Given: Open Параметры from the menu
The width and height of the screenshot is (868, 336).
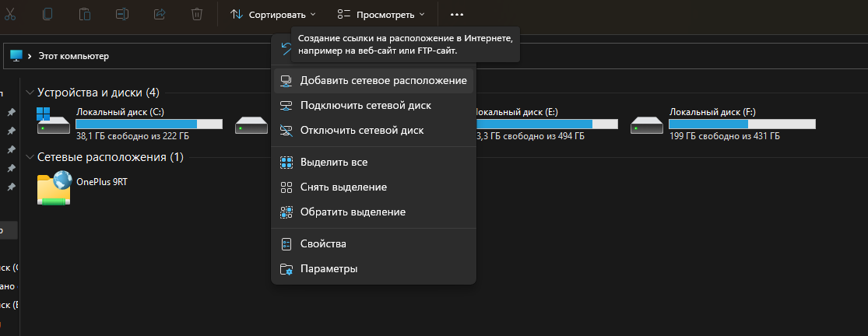Looking at the screenshot, I should point(374,269).
